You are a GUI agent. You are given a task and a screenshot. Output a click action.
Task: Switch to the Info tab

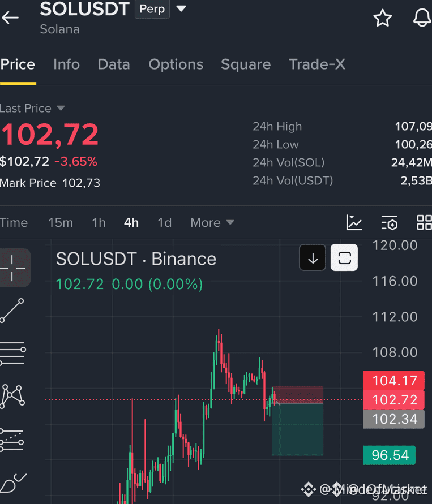click(67, 64)
